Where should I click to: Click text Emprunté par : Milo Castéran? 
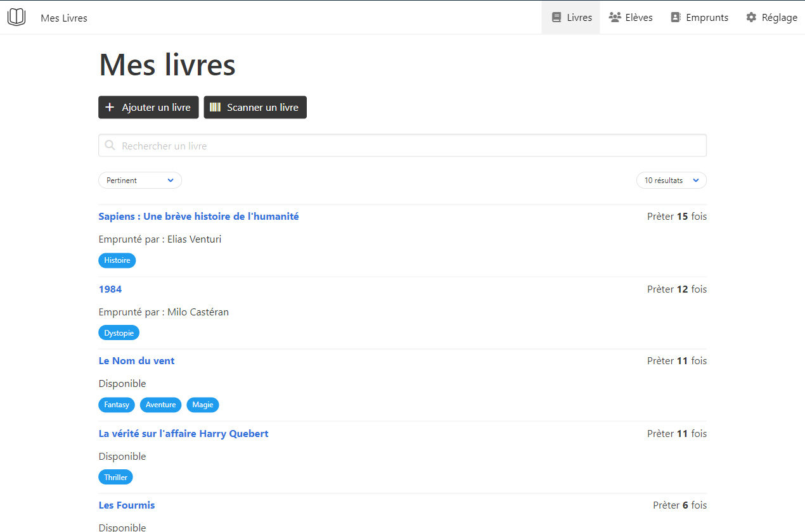click(164, 312)
